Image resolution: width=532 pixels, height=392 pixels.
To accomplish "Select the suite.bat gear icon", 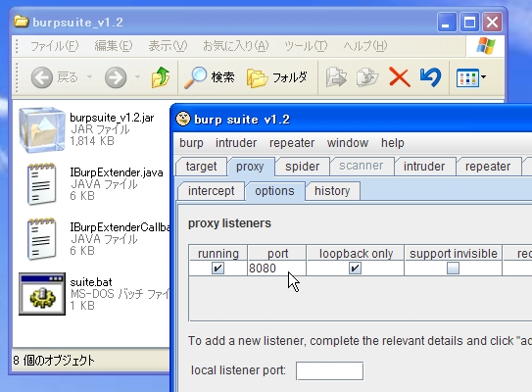I will click(x=42, y=294).
